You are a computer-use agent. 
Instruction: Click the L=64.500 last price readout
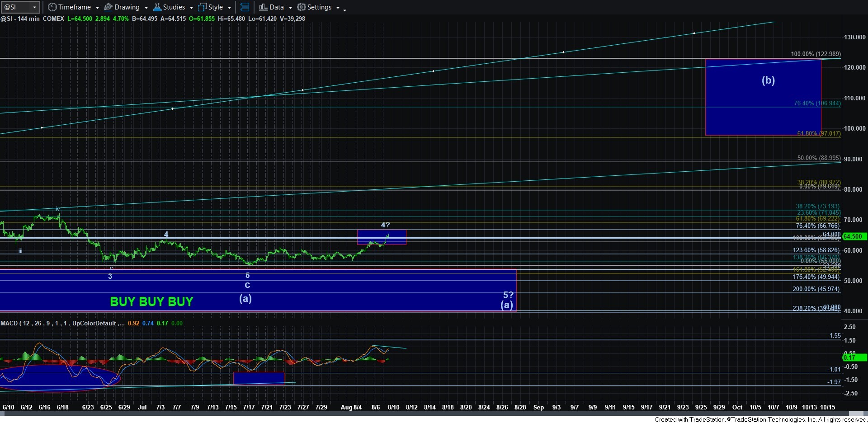pyautogui.click(x=80, y=19)
